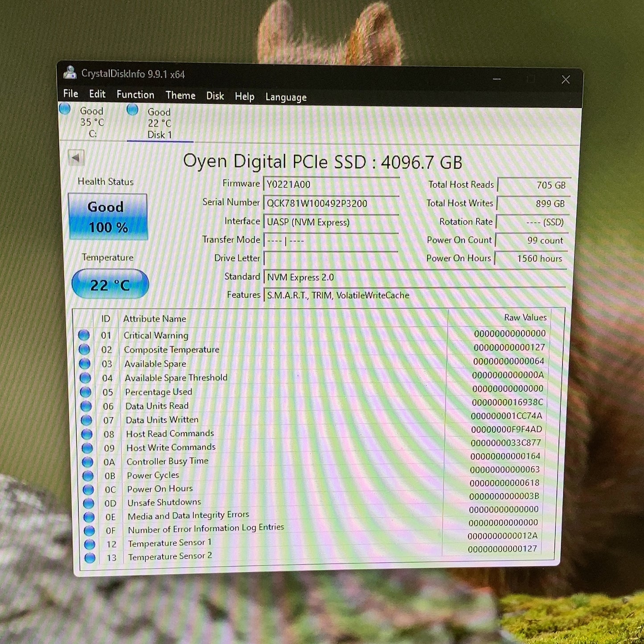Click the status orb for Controller Busy Time
This screenshot has width=644, height=644.
pyautogui.click(x=88, y=461)
